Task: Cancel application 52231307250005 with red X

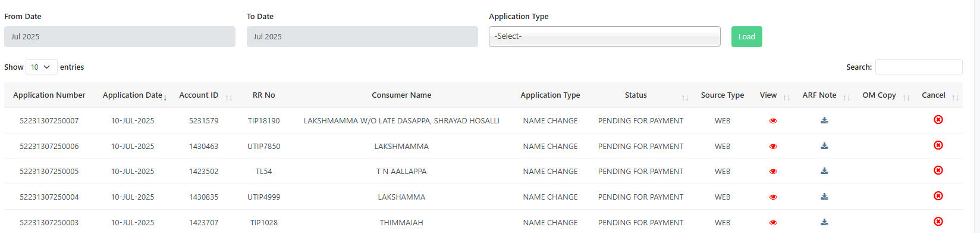Action: coord(938,170)
